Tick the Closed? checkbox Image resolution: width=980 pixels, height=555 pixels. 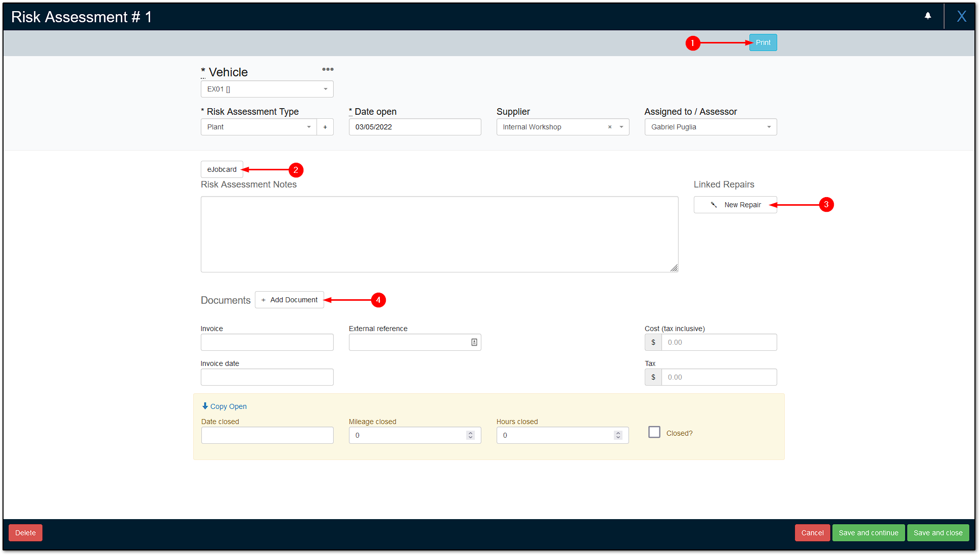coord(654,432)
